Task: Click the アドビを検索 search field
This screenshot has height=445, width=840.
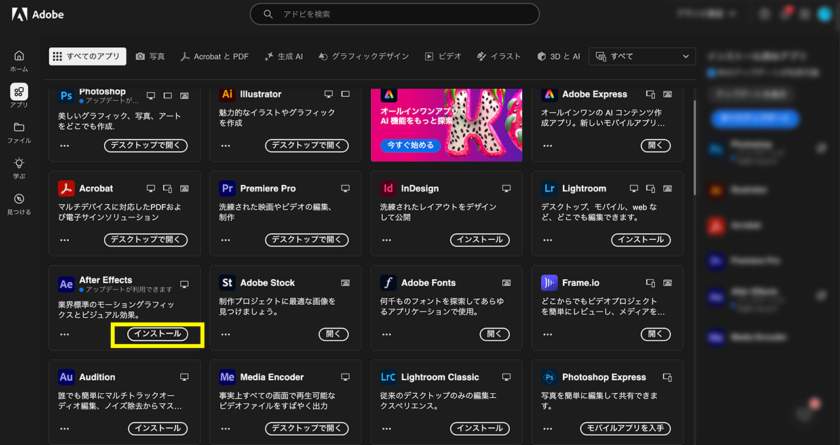Action: tap(395, 14)
